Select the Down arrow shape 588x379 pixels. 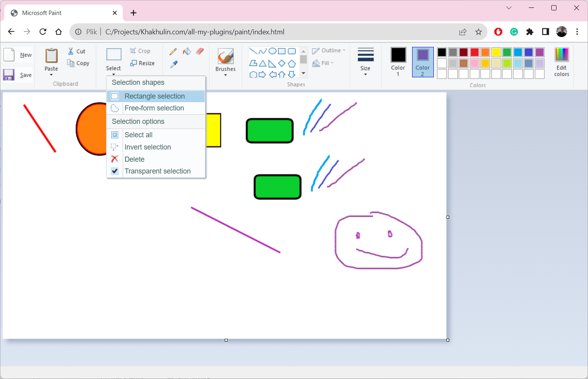point(292,74)
